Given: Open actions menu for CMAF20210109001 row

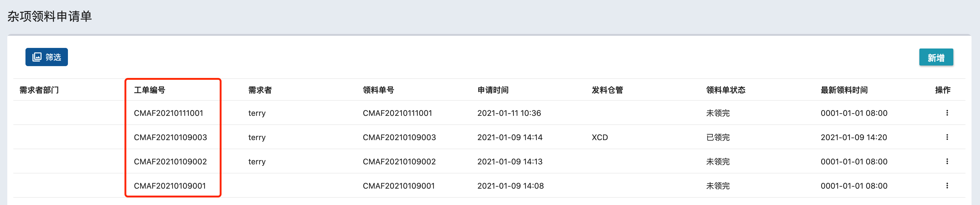Looking at the screenshot, I should click(947, 186).
